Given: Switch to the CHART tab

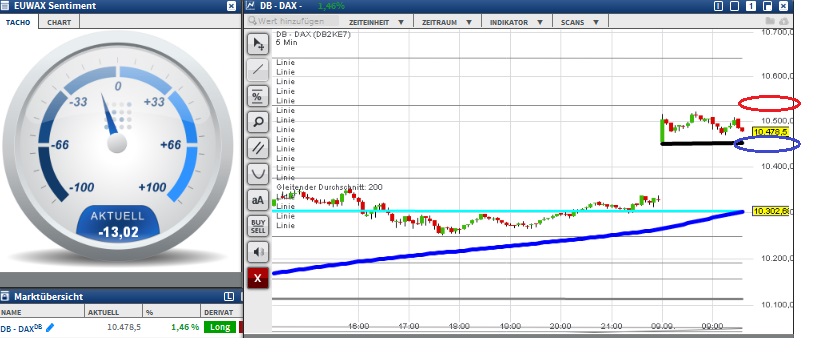Looking at the screenshot, I should click(x=59, y=23).
